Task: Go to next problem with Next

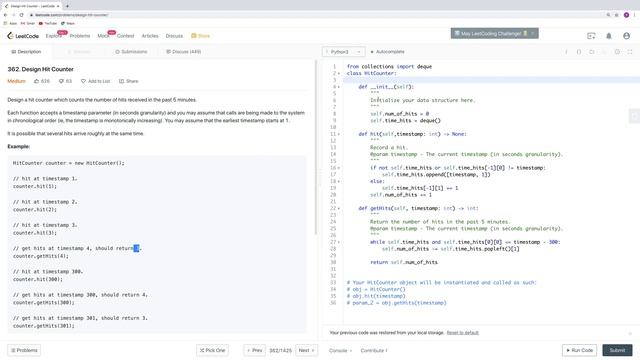Action: 307,350
